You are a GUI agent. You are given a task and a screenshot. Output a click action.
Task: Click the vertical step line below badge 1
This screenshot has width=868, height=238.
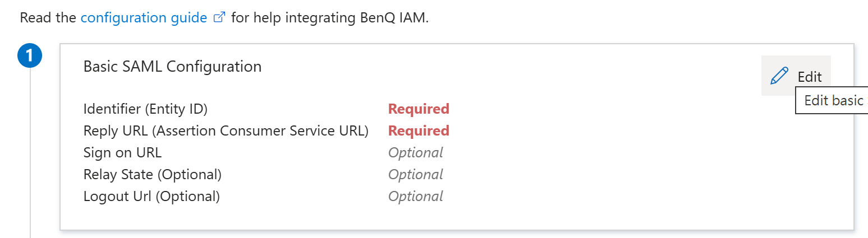30,168
